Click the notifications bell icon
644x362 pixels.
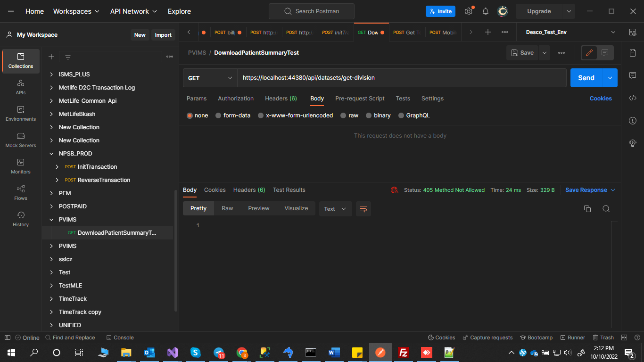click(x=485, y=11)
